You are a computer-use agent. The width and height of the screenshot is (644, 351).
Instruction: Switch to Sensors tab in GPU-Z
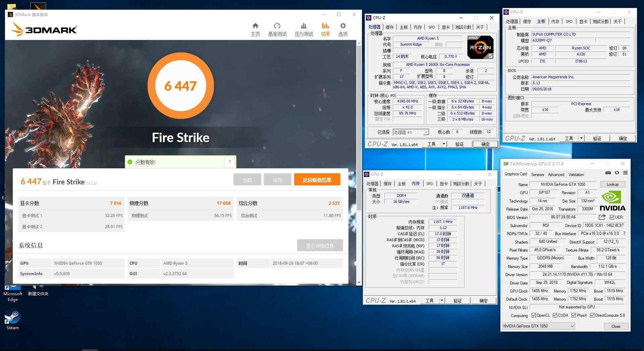[537, 174]
